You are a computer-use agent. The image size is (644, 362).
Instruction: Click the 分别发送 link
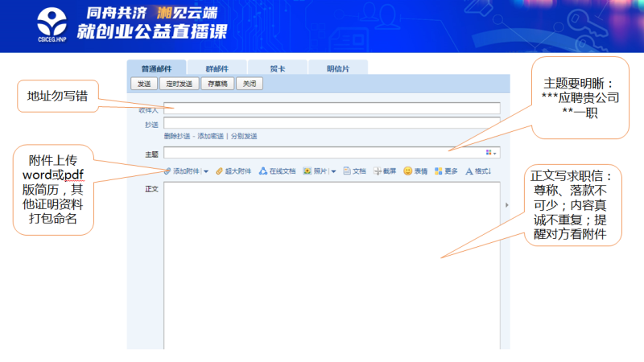click(244, 136)
